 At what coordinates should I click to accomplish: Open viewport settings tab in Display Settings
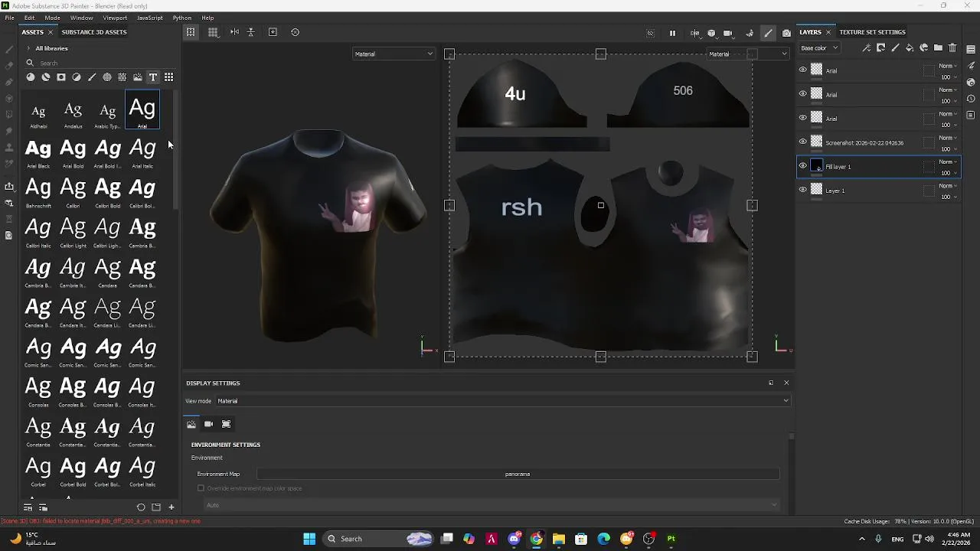(226, 424)
